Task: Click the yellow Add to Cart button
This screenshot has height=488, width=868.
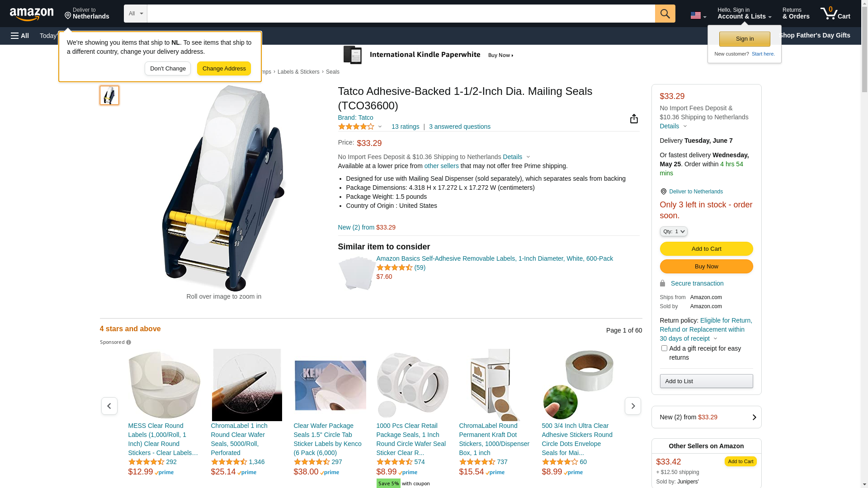Action: (x=706, y=249)
